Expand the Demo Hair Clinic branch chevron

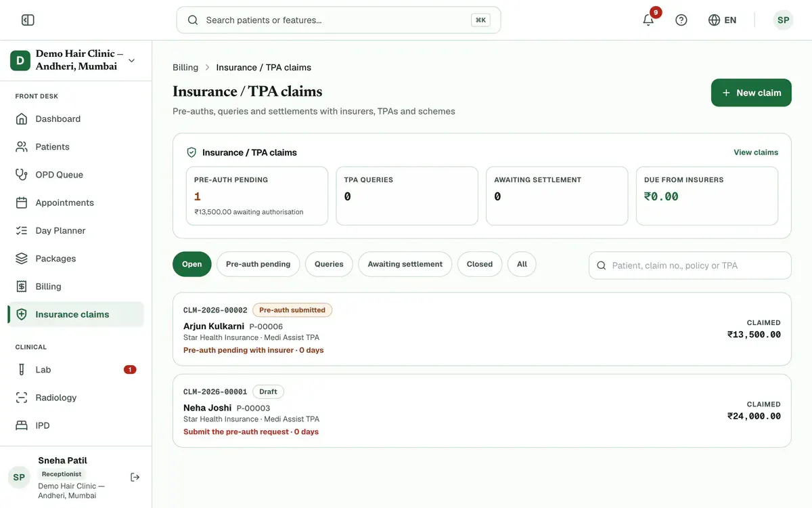131,60
